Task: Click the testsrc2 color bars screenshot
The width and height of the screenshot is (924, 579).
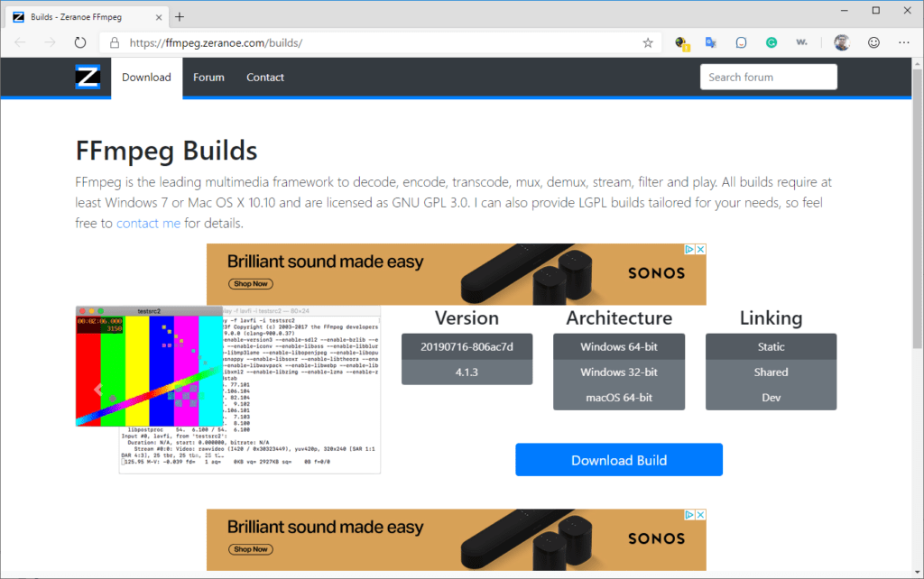Action: [x=149, y=366]
